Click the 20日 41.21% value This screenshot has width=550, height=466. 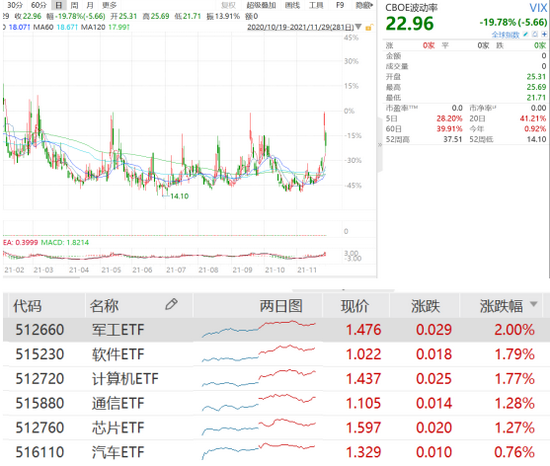click(x=533, y=119)
